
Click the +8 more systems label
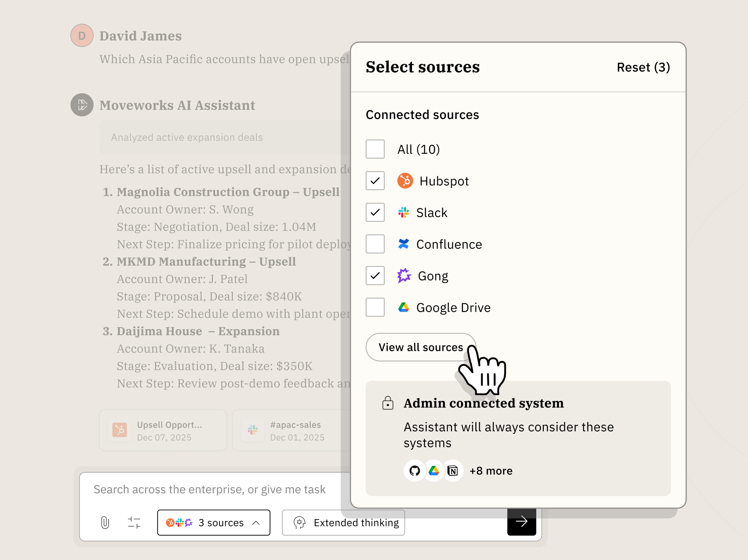tap(491, 471)
